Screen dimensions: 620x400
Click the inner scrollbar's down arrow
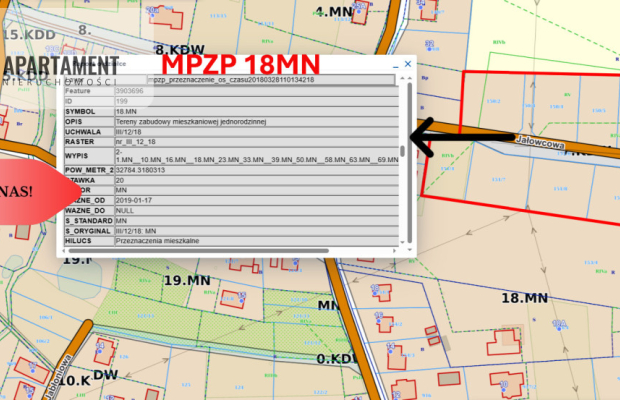pyautogui.click(x=403, y=242)
